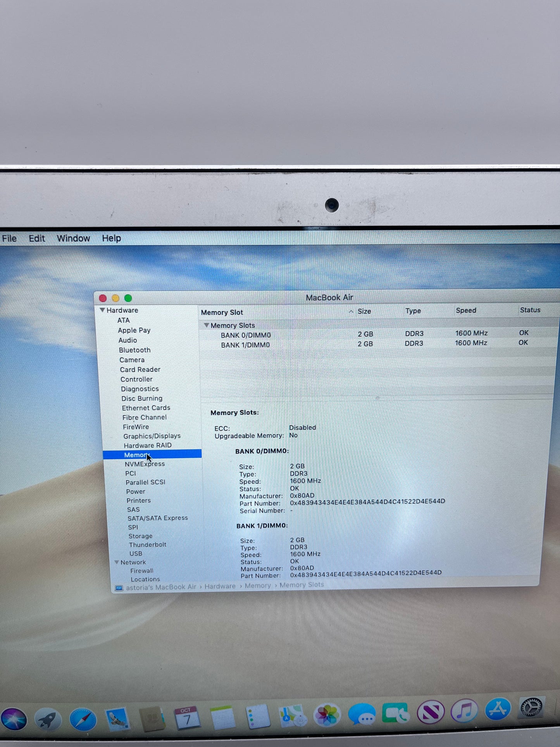
Task: Select PCI in the sidebar
Action: coord(131,473)
